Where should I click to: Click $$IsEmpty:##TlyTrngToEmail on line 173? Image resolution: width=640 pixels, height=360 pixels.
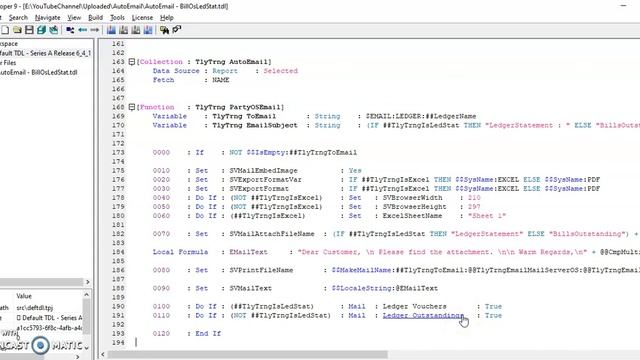click(302, 153)
